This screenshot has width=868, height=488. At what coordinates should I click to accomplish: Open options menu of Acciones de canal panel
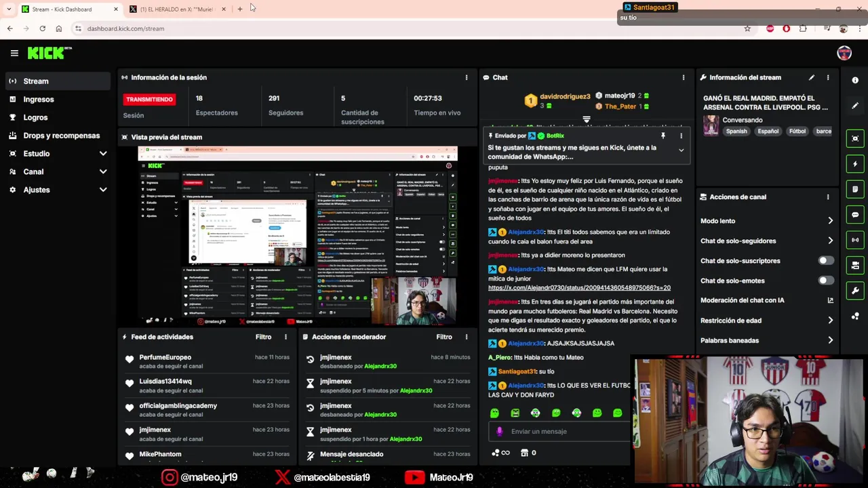pos(828,197)
